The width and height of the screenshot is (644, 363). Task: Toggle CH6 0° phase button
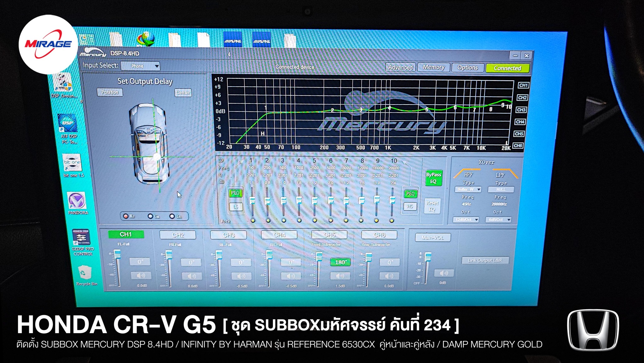[390, 262]
